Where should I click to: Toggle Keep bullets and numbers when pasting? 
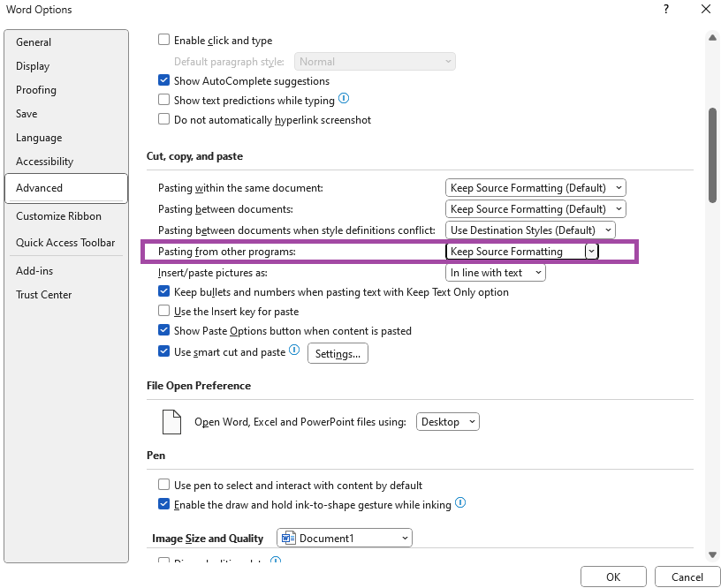163,291
